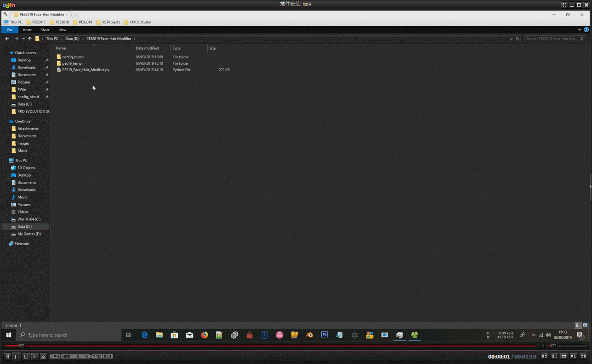Select the PES2019 Face-Hair Modifier tab
Screen dimensions: 592x364
[41, 14]
